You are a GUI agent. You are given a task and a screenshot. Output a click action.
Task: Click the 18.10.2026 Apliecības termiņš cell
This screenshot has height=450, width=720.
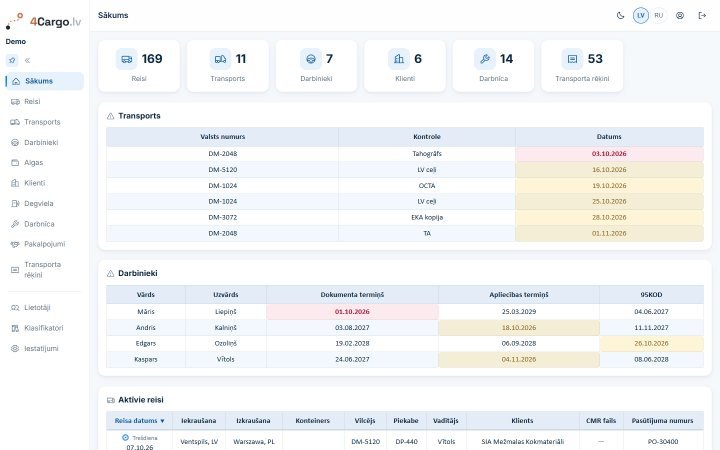click(518, 328)
